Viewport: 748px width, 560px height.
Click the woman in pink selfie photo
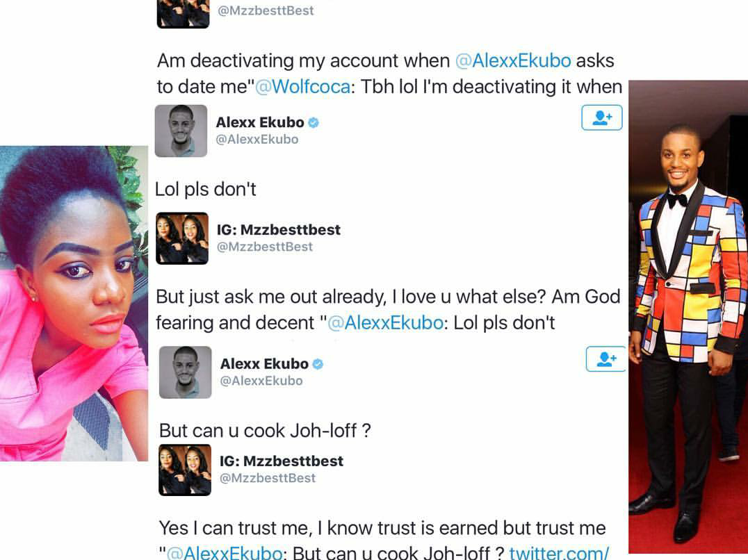tap(74, 303)
